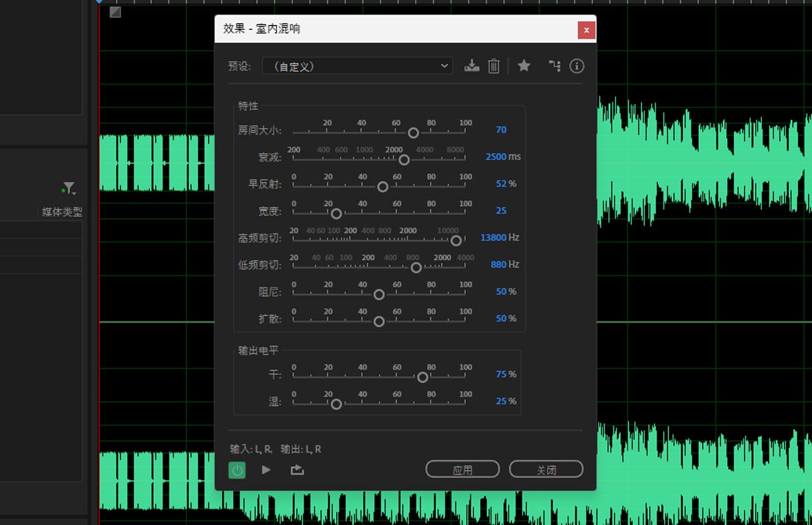Toggle the effect power on or off
The image size is (812, 525).
[237, 469]
